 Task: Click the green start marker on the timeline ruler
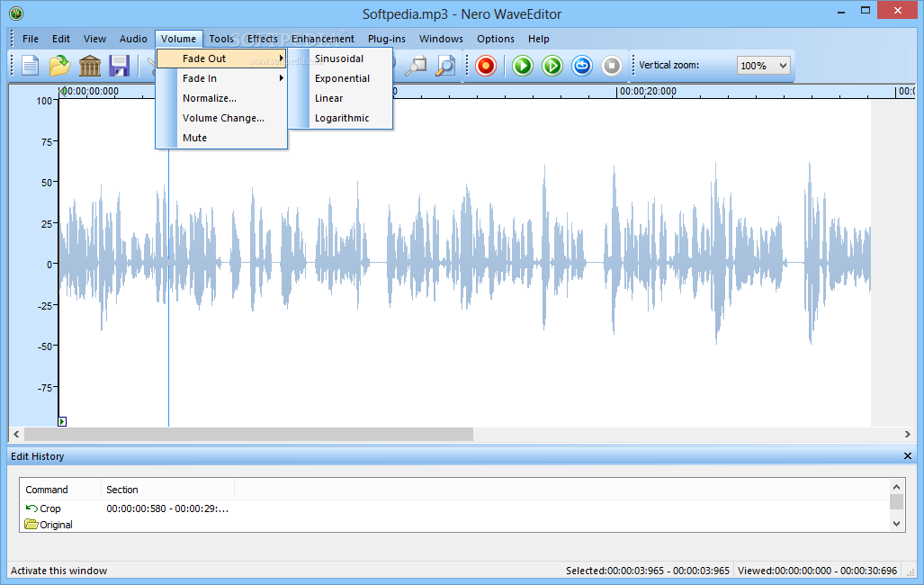pyautogui.click(x=62, y=91)
